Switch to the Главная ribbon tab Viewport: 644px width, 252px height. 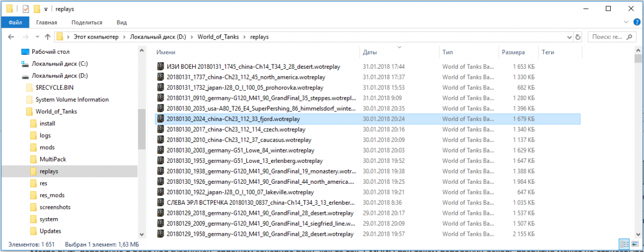click(x=47, y=23)
